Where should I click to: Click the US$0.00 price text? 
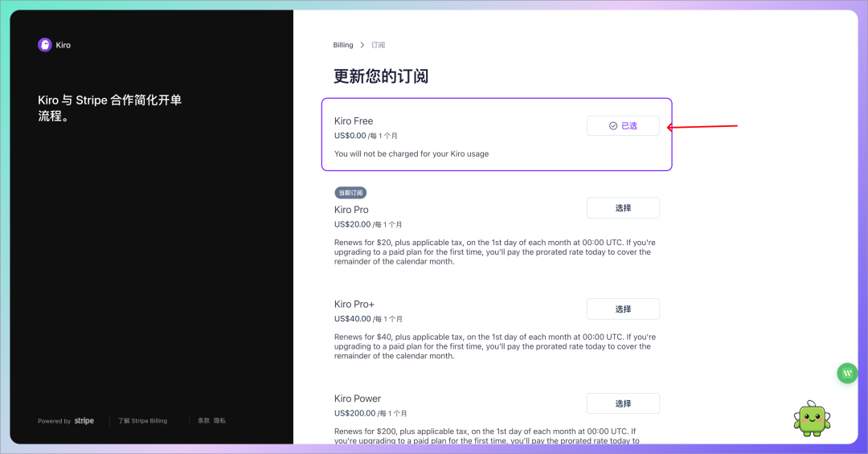(350, 136)
